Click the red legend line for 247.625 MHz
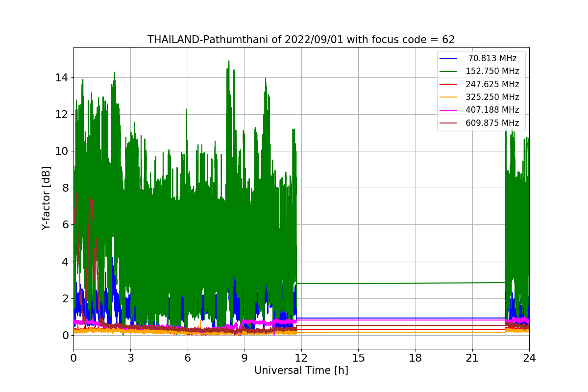Screen dimensions: 588x392 pyautogui.click(x=448, y=84)
